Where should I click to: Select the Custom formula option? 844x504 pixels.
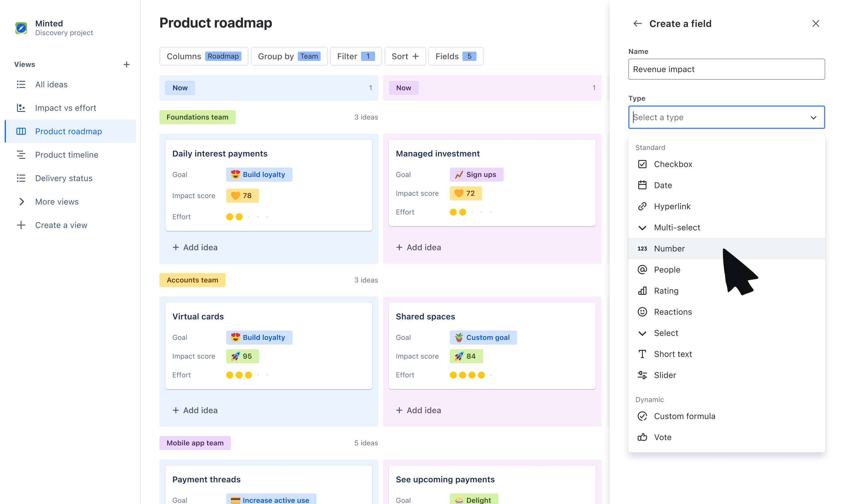tap(684, 416)
